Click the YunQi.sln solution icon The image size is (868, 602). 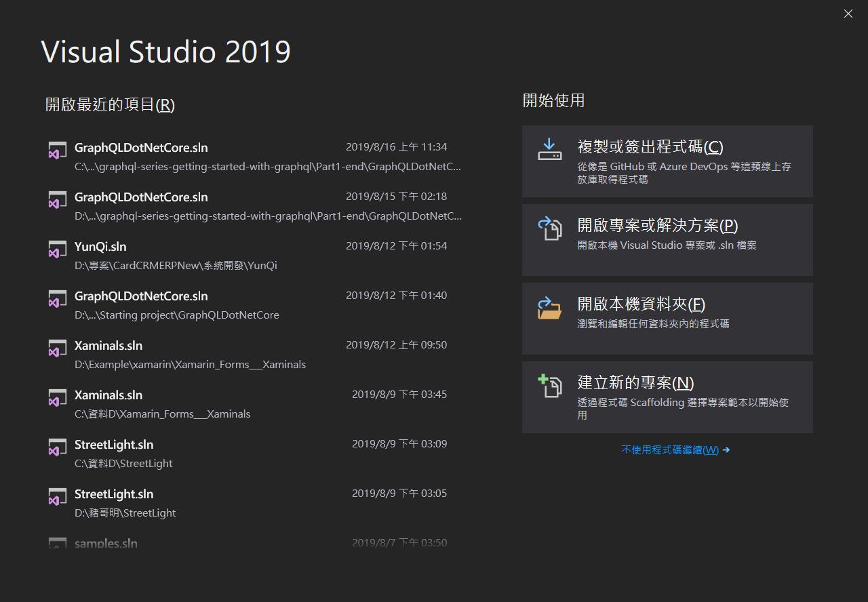57,249
